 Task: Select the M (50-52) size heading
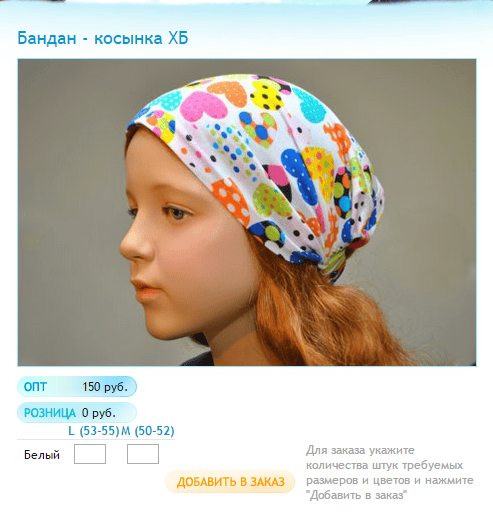(x=148, y=431)
